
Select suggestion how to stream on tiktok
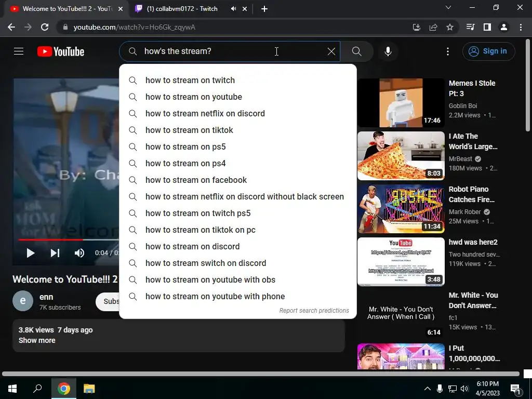[238, 130]
